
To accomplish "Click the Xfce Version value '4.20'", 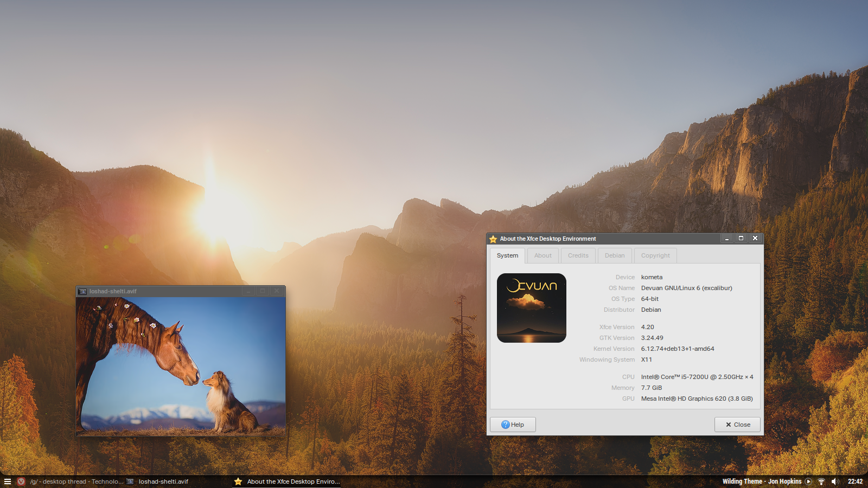I will 647,327.
